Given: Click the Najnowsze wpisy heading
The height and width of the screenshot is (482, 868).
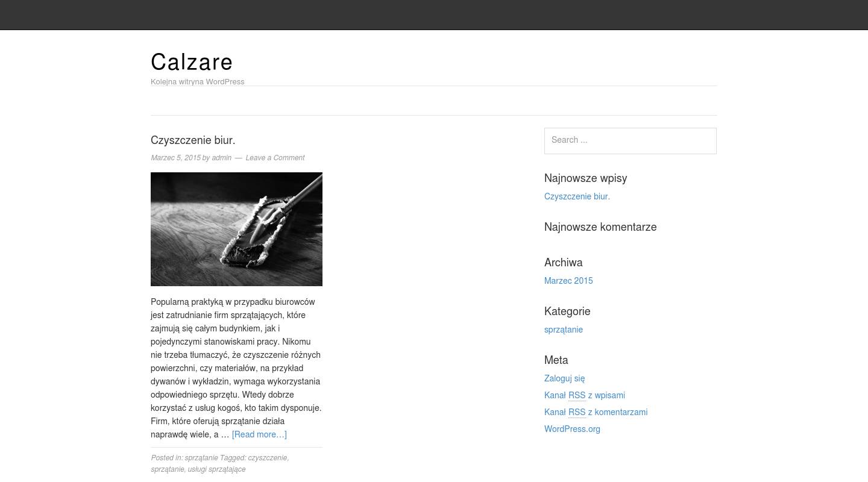Looking at the screenshot, I should pos(585,178).
